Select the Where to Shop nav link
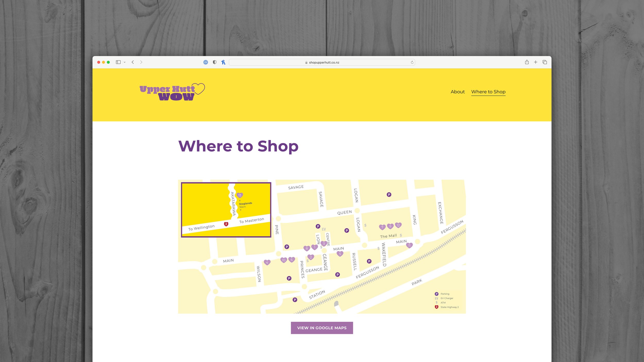The height and width of the screenshot is (362, 644). 488,92
